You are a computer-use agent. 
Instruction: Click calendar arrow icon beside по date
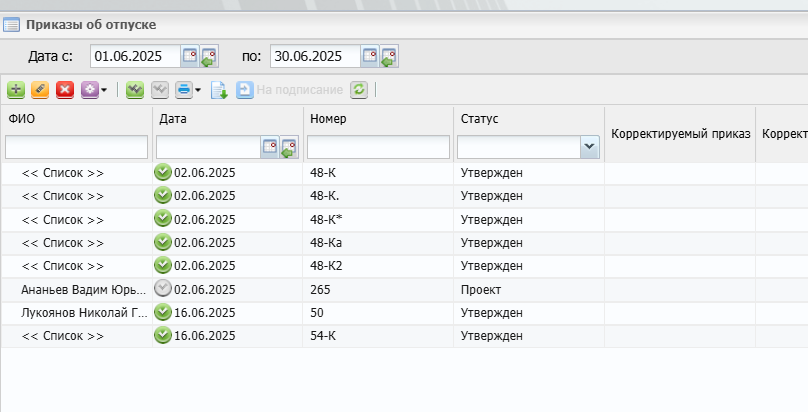click(389, 56)
